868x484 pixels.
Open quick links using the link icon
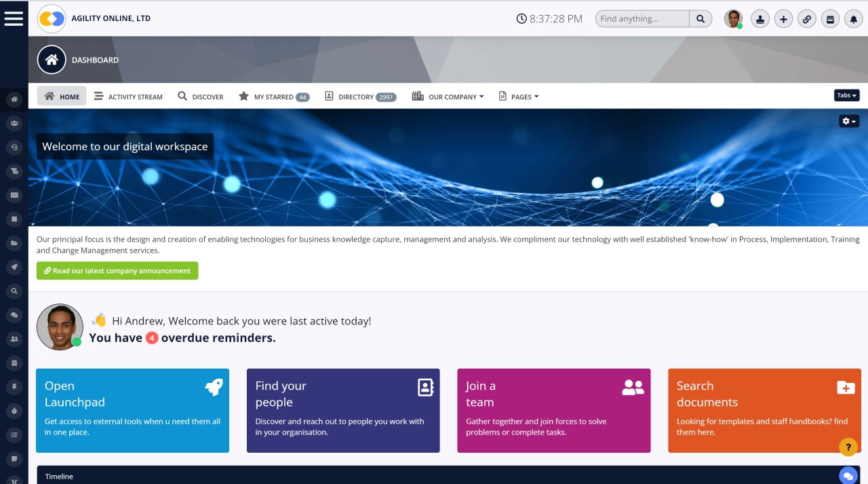coord(807,18)
